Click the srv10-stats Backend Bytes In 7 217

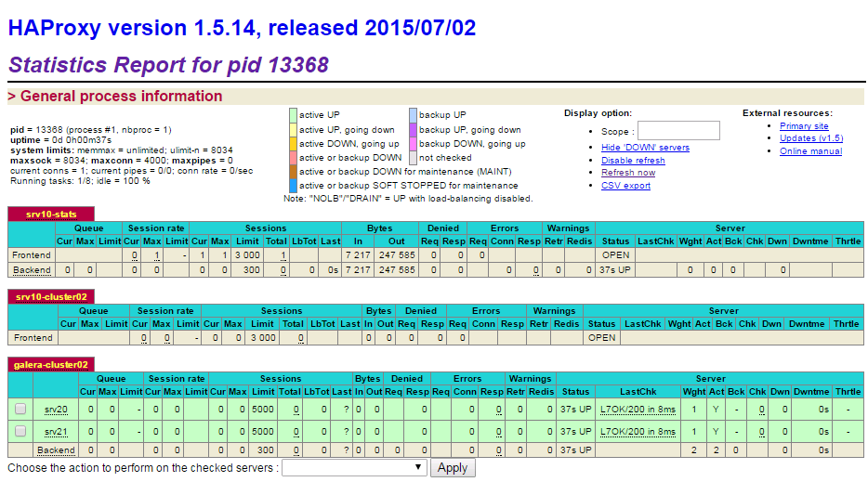pyautogui.click(x=358, y=270)
